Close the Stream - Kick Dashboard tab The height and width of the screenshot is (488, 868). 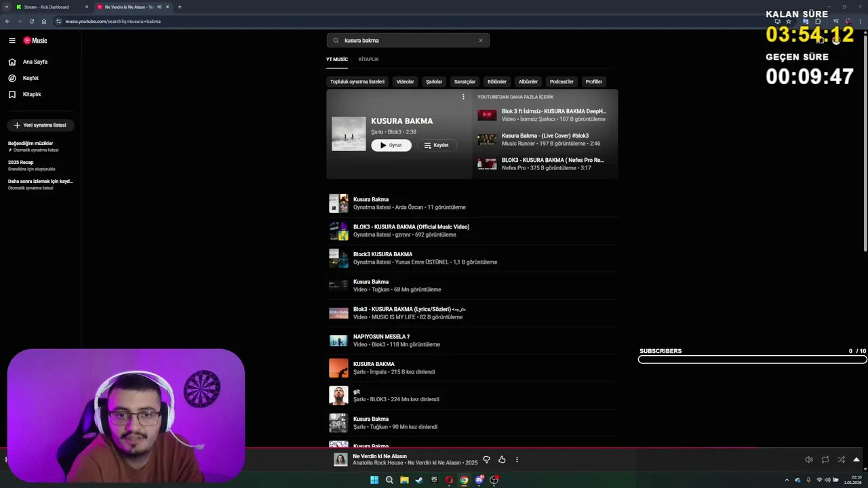point(87,7)
